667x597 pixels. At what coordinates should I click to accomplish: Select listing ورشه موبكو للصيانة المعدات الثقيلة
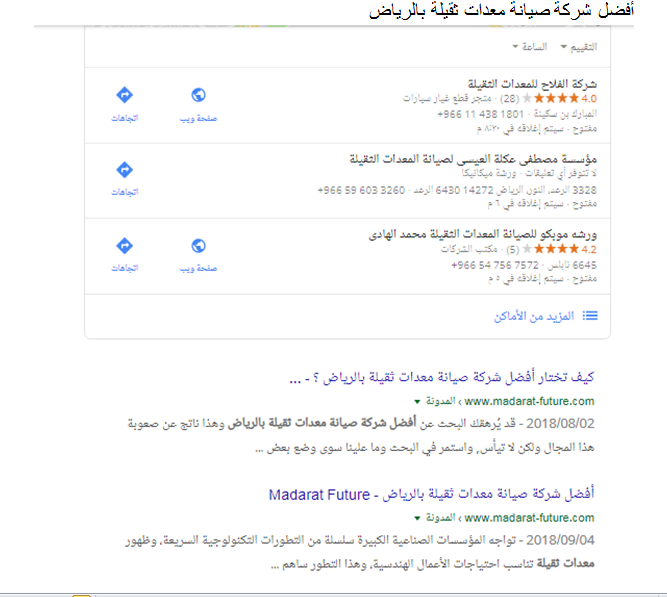(x=482, y=234)
